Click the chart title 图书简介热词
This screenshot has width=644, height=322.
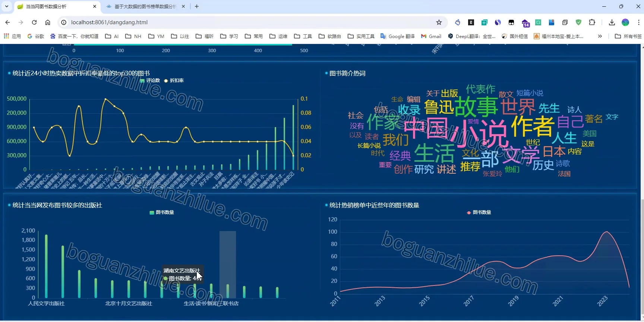point(347,73)
